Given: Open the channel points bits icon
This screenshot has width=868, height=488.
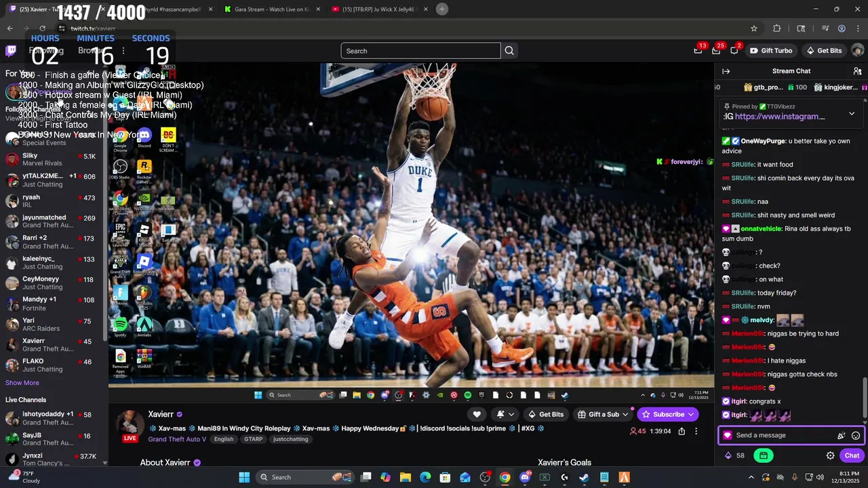Looking at the screenshot, I should pyautogui.click(x=728, y=455).
